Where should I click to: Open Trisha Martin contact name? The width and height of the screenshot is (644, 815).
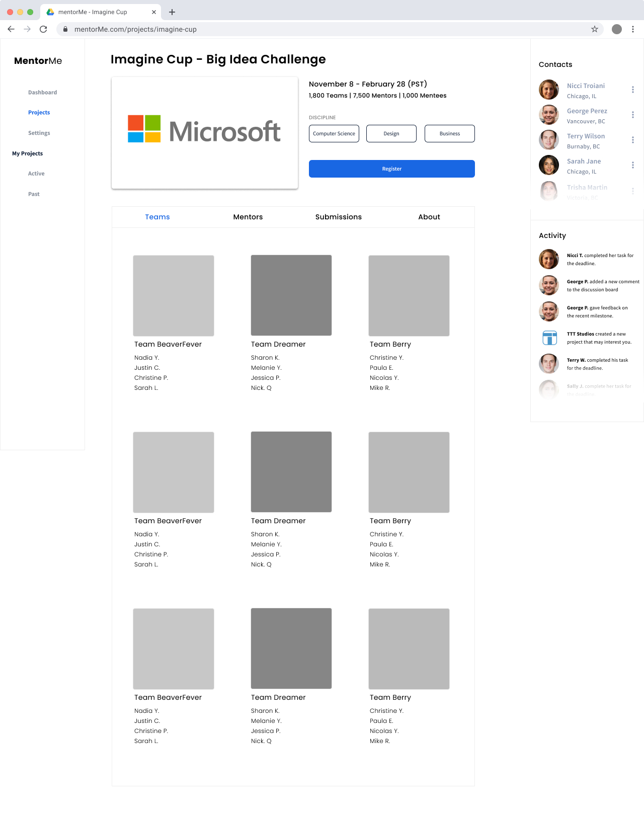click(587, 188)
